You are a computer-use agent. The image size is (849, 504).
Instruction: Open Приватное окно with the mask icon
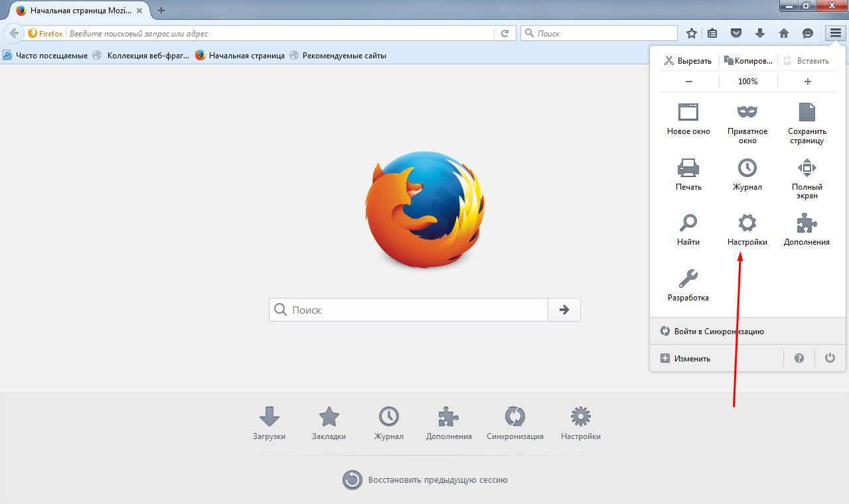(747, 119)
